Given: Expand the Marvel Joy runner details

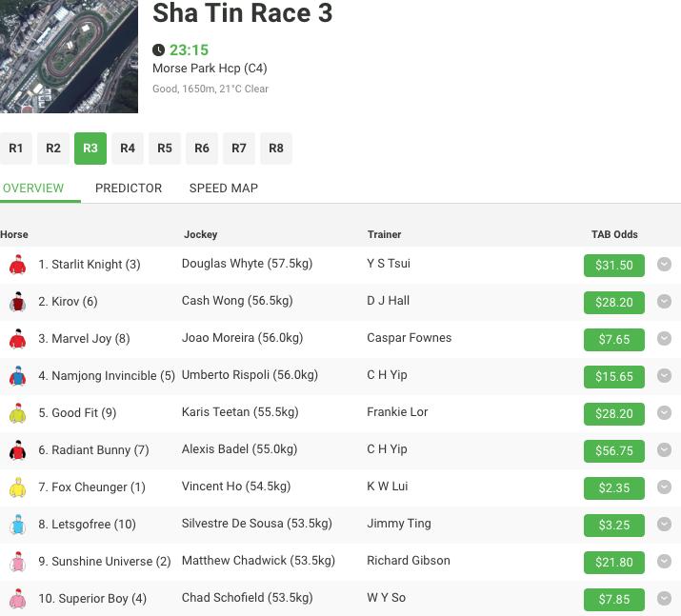Looking at the screenshot, I should [664, 339].
